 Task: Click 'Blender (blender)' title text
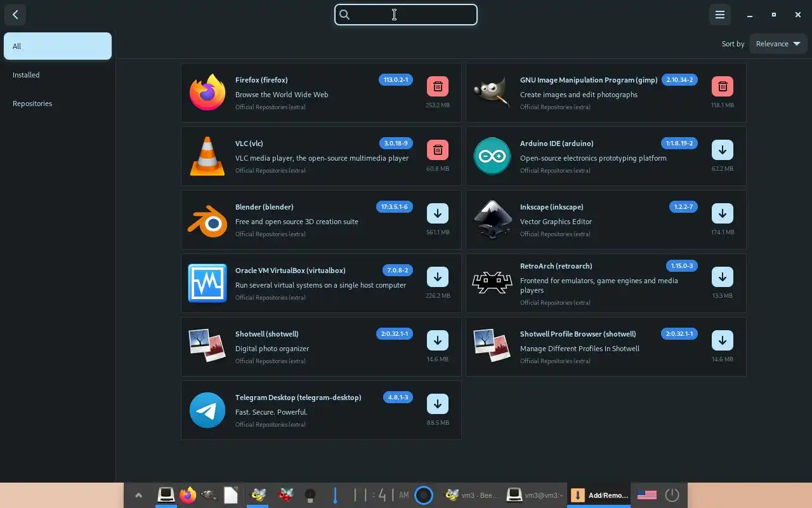pos(265,207)
